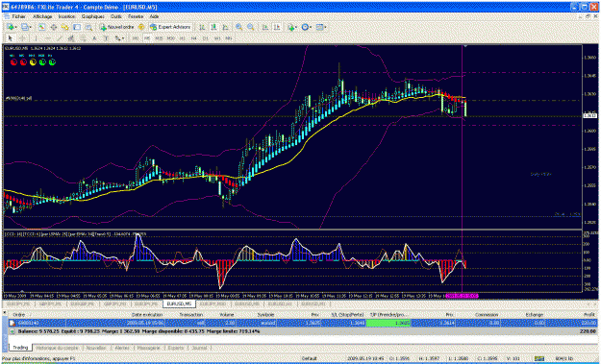601x364 pixels.
Task: Switch timeframe to M30
Action: tap(170, 38)
